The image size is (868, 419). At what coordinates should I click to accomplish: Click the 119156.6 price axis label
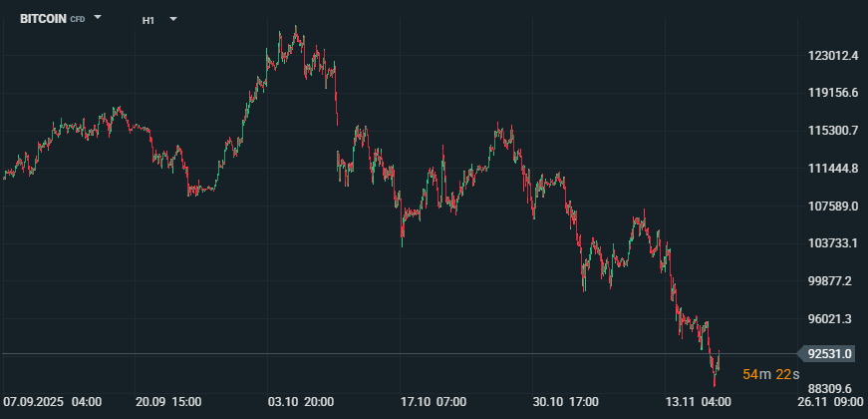[833, 93]
